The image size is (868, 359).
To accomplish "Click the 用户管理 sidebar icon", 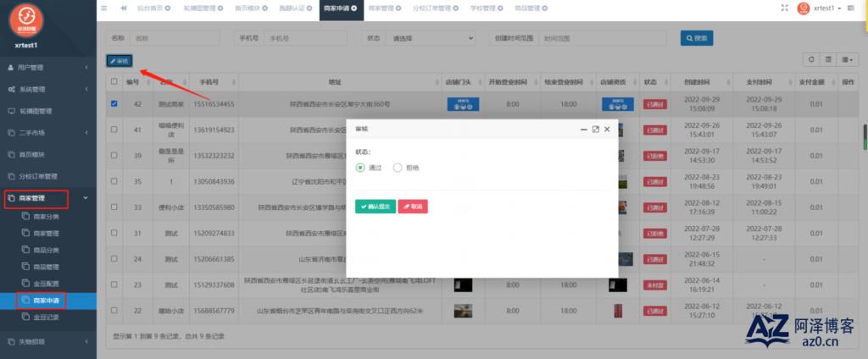I will pyautogui.click(x=11, y=68).
